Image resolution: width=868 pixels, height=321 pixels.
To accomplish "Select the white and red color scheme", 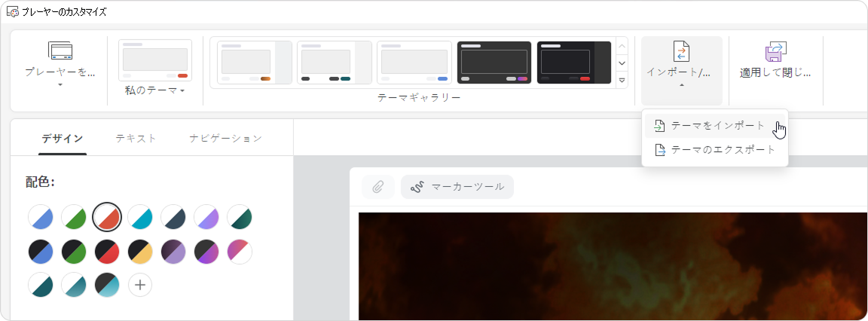I will point(107,216).
